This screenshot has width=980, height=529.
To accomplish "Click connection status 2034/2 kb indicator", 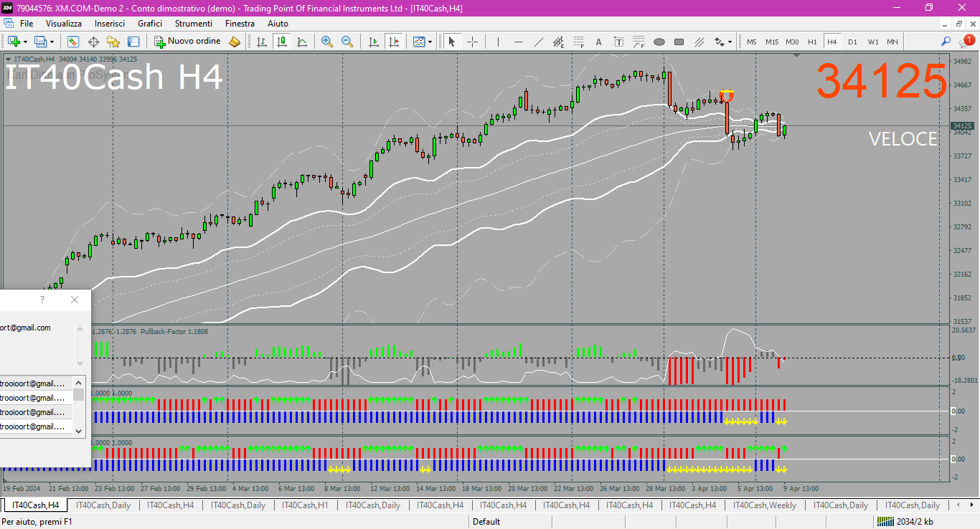I will [905, 521].
